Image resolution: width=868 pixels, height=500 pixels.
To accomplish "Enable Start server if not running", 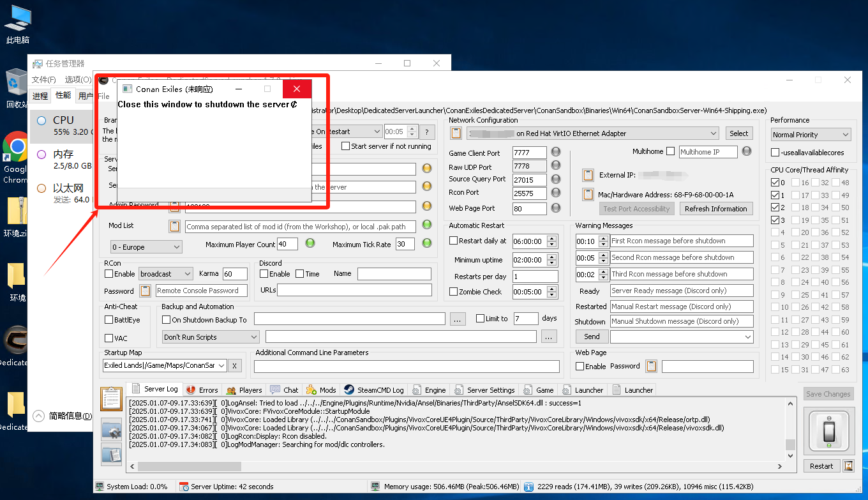I will (x=345, y=146).
